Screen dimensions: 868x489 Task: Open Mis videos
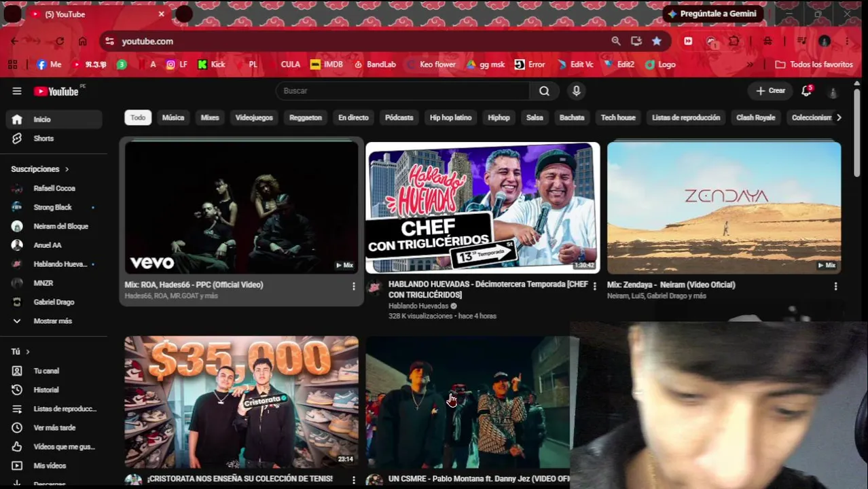[x=54, y=466]
